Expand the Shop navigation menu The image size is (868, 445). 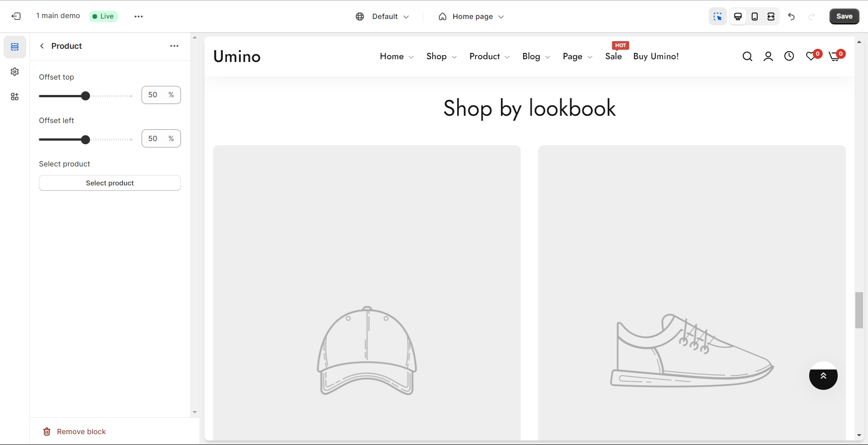coord(441,57)
